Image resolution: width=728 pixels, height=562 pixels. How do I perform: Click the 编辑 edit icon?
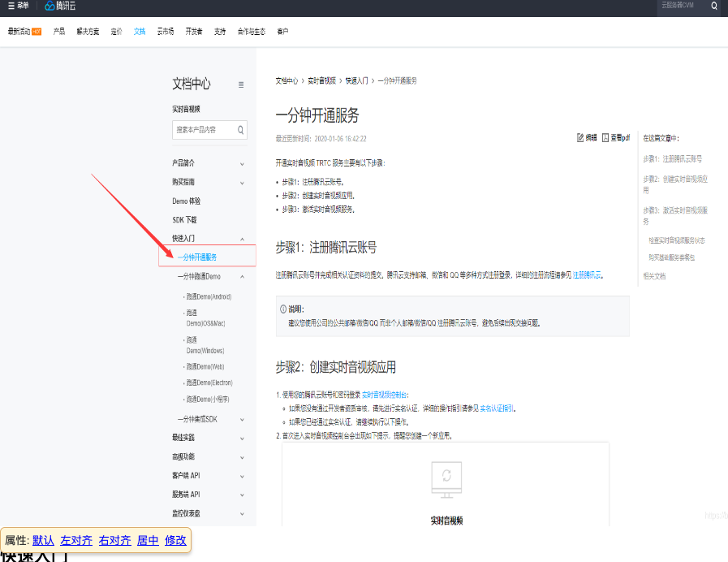tap(580, 137)
